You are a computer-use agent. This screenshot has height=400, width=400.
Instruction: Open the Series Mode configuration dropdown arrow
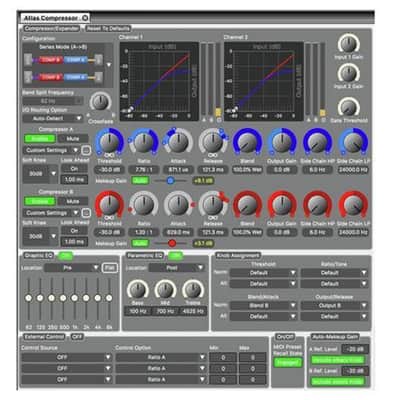pyautogui.click(x=109, y=65)
